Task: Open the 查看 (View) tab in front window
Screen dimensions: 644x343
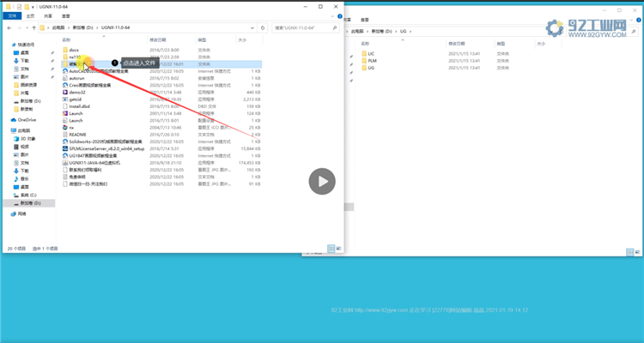Action: (x=66, y=16)
